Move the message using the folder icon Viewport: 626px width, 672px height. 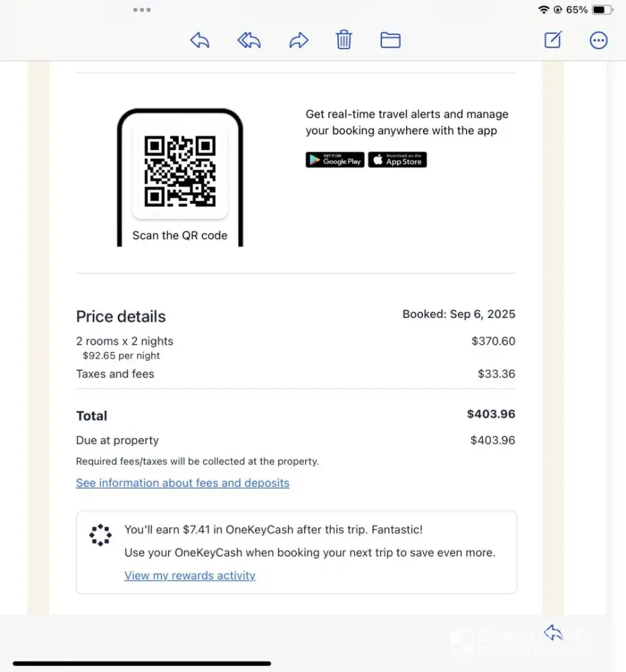390,40
